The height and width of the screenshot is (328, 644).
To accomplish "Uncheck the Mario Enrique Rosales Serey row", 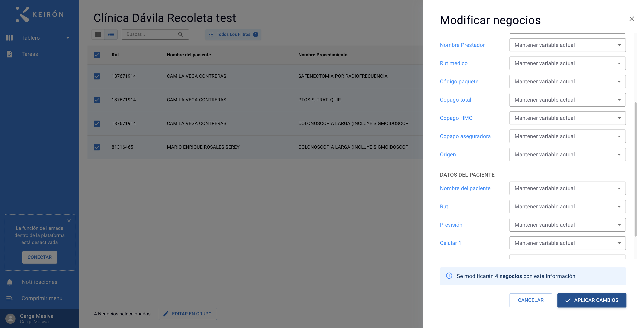I will [97, 147].
